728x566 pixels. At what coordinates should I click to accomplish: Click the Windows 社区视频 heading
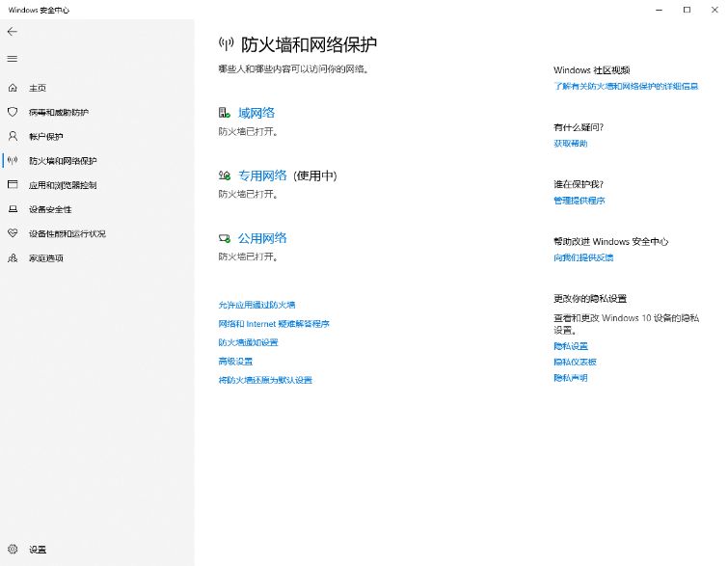pyautogui.click(x=591, y=70)
